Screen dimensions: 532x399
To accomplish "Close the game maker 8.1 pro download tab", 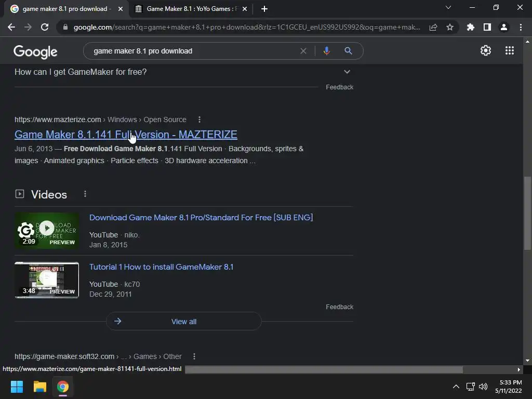I will tap(121, 9).
